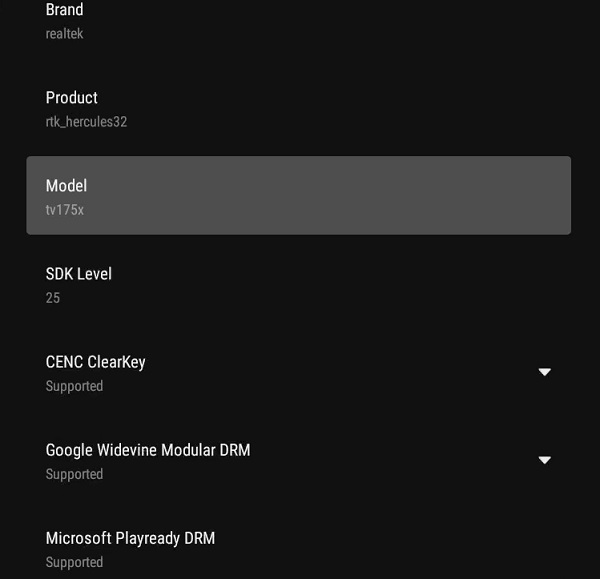Click the tv175x model value

coord(64,210)
